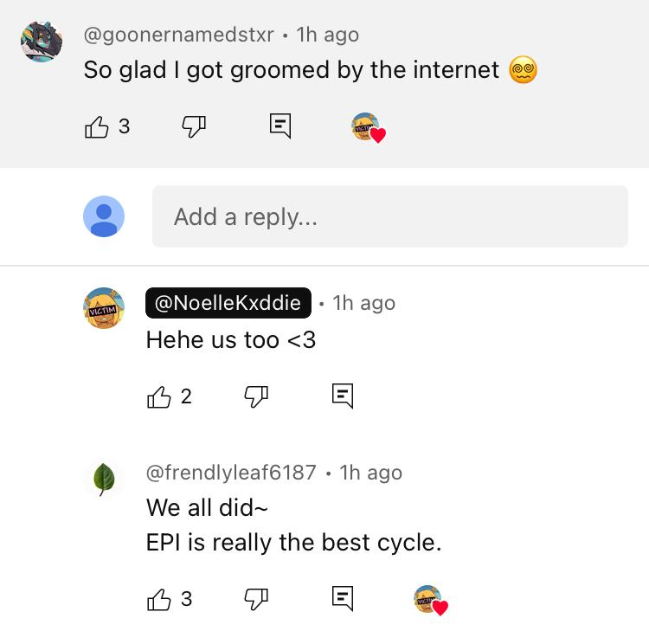
Task: Focus the Add a reply field
Action: coord(389,216)
